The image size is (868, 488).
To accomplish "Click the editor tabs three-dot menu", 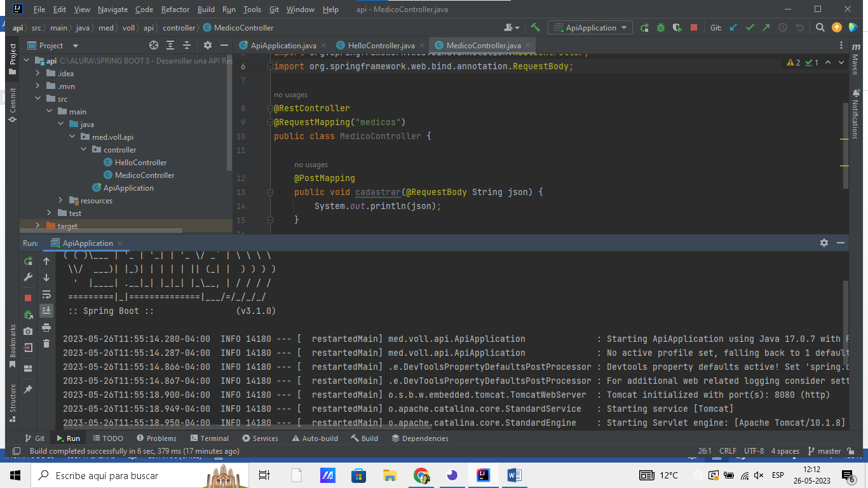I will [841, 45].
